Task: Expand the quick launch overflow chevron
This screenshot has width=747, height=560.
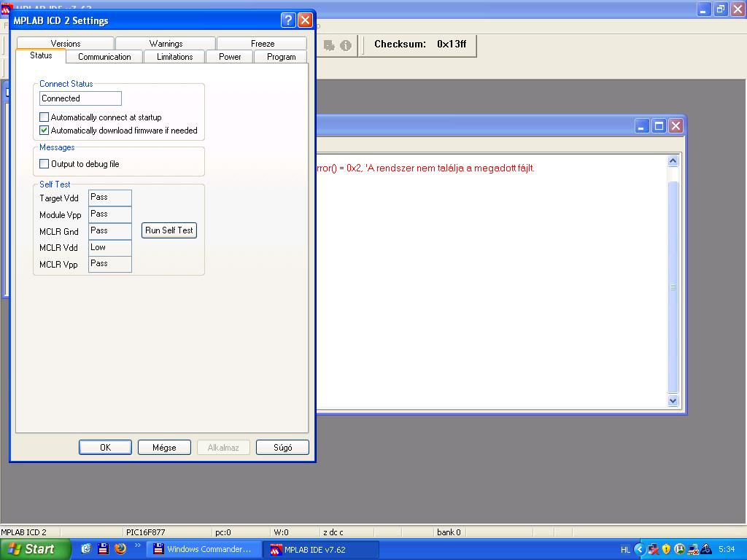Action: click(x=138, y=545)
